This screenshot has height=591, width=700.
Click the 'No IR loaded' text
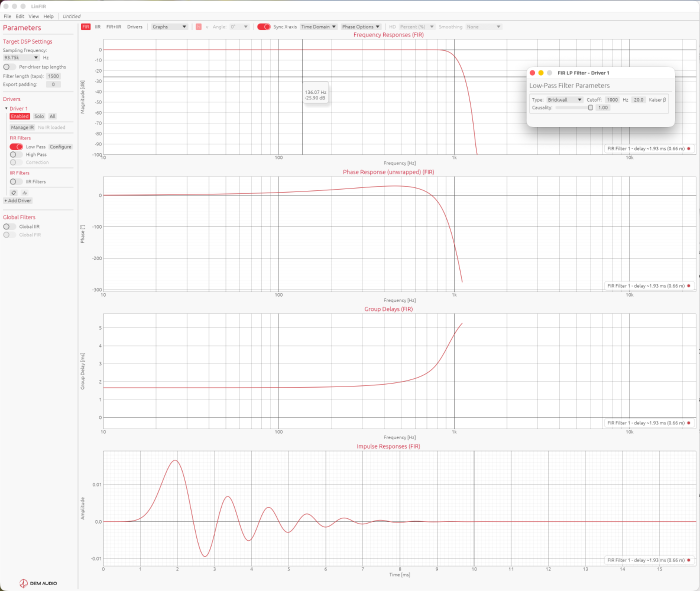[52, 127]
